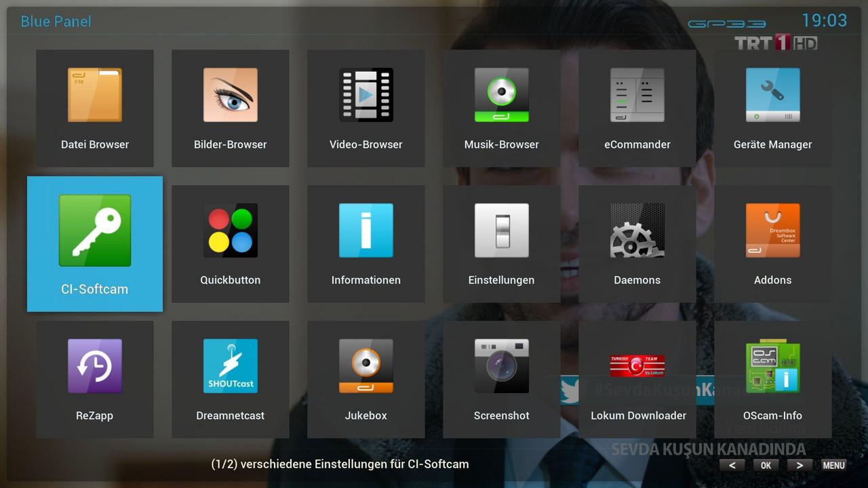Open the Dreamnetcast SHOUTcast icon
Screen dimensions: 868x488
tap(231, 366)
